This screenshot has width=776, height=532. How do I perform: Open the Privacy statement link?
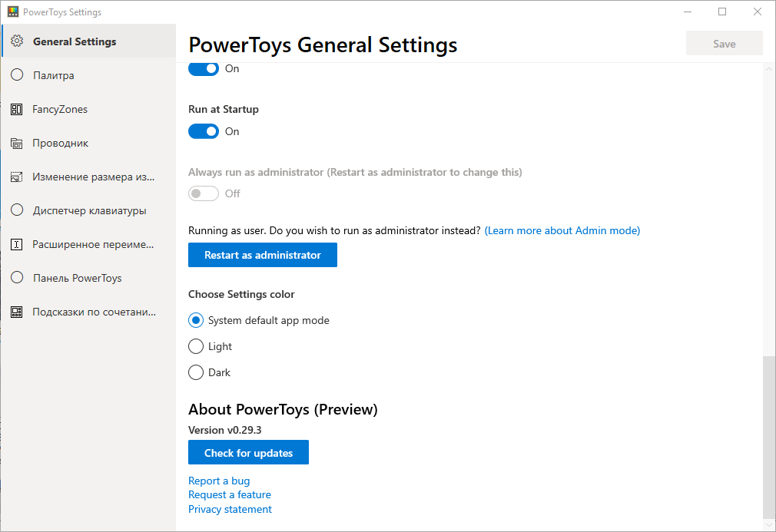(230, 509)
